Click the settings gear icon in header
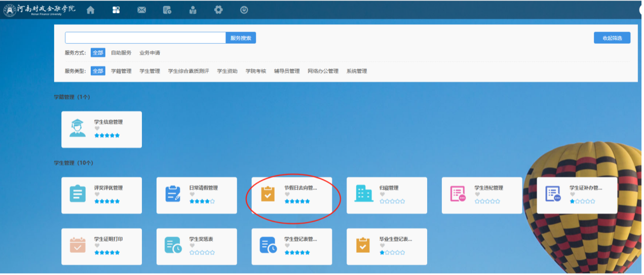The image size is (644, 275). (218, 10)
